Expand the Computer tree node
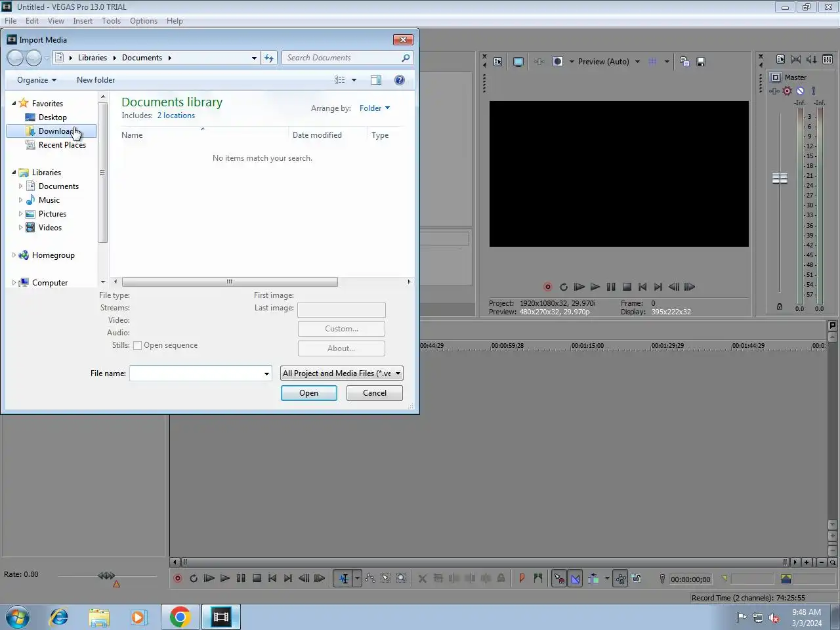 [x=14, y=283]
